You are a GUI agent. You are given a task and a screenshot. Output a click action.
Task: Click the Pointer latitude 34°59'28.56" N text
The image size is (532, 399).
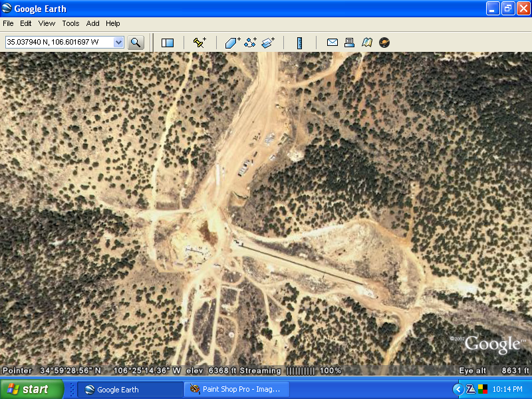(x=52, y=371)
